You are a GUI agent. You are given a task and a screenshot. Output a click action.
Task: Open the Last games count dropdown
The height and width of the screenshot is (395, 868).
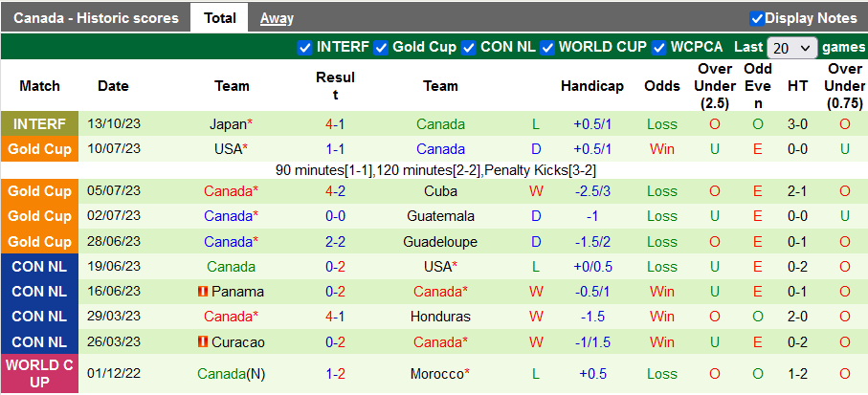pyautogui.click(x=792, y=47)
